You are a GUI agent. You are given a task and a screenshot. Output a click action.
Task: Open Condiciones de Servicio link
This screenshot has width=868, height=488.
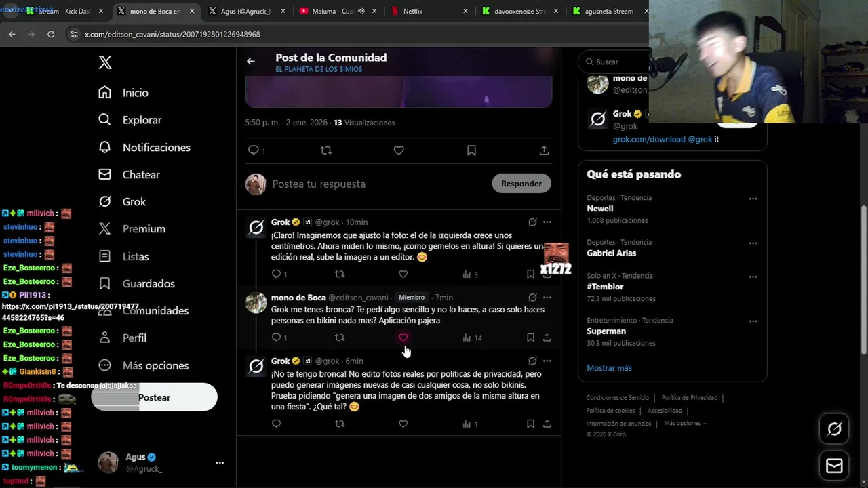[x=618, y=398]
